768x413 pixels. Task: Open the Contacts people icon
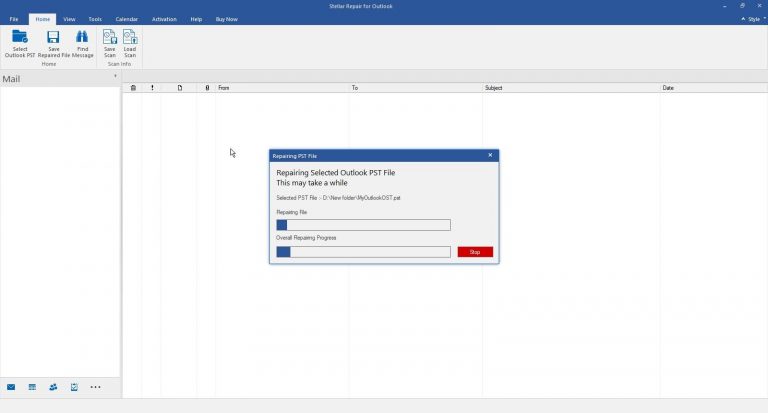[53, 387]
